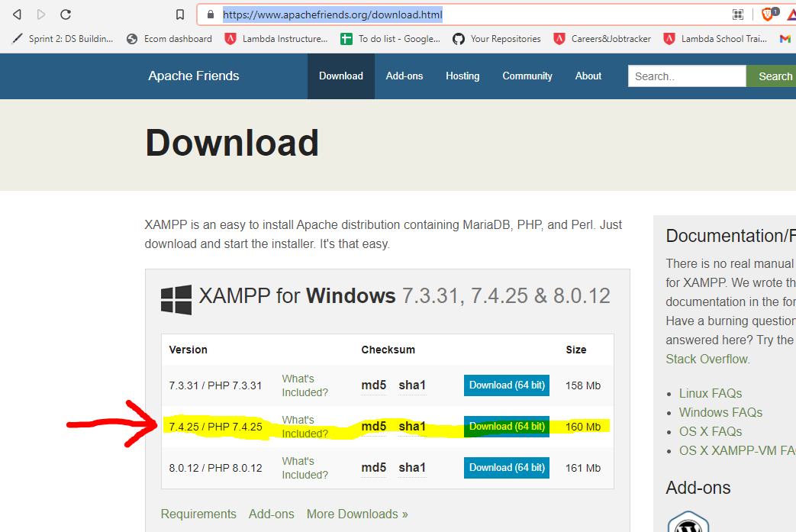Click the 160 Mb size value

tap(583, 427)
